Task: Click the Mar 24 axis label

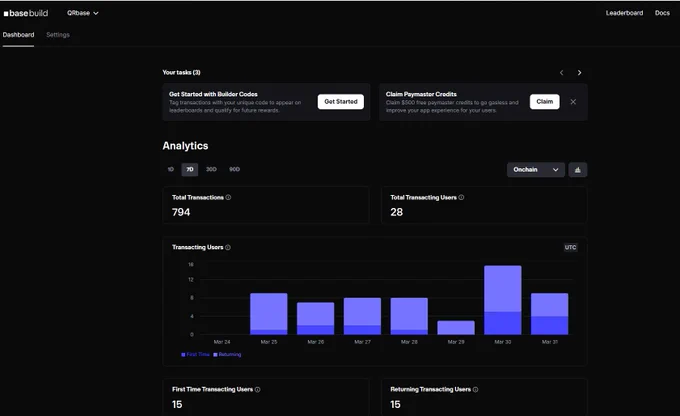Action: (x=222, y=342)
